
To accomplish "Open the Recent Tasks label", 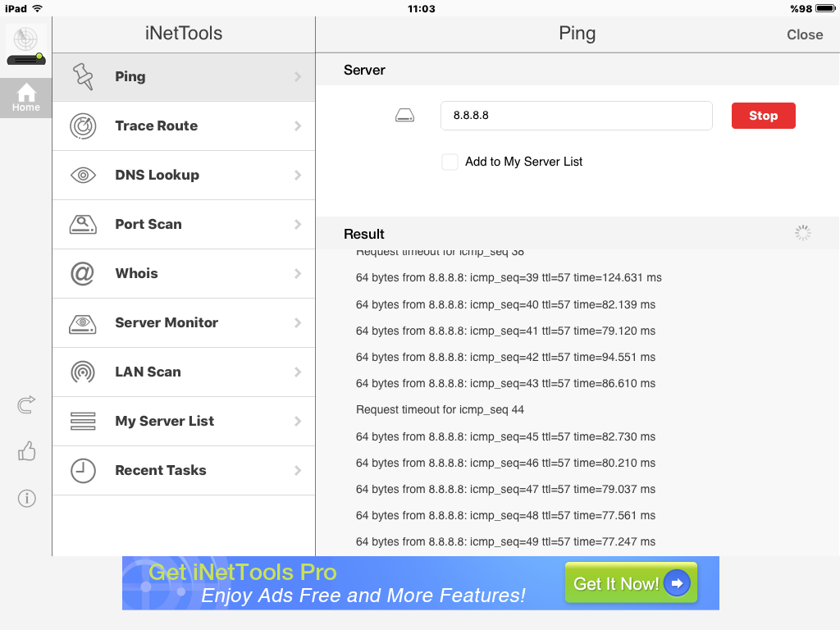I will (161, 470).
